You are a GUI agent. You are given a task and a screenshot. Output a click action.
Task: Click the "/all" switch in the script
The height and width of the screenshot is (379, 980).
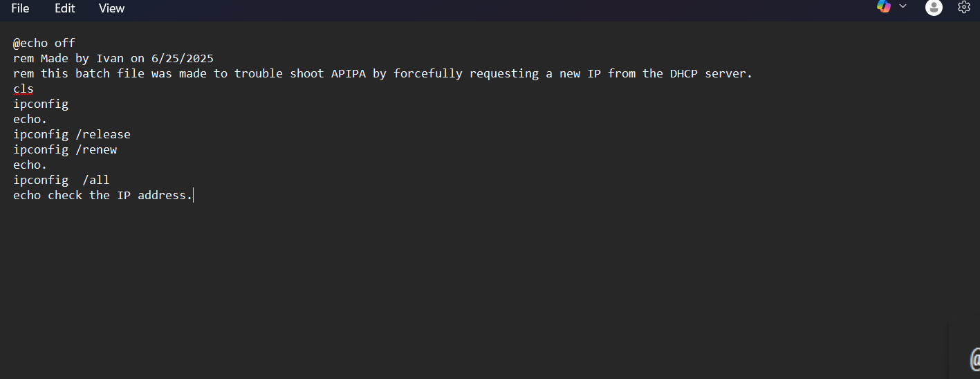tap(96, 180)
